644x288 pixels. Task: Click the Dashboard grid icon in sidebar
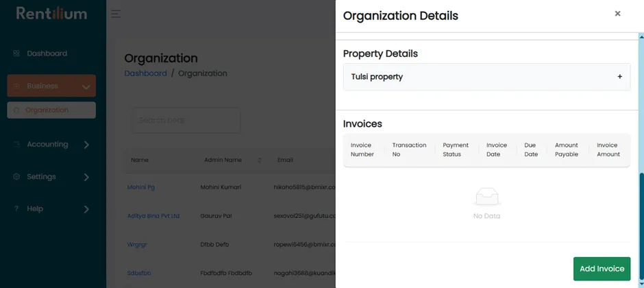16,53
